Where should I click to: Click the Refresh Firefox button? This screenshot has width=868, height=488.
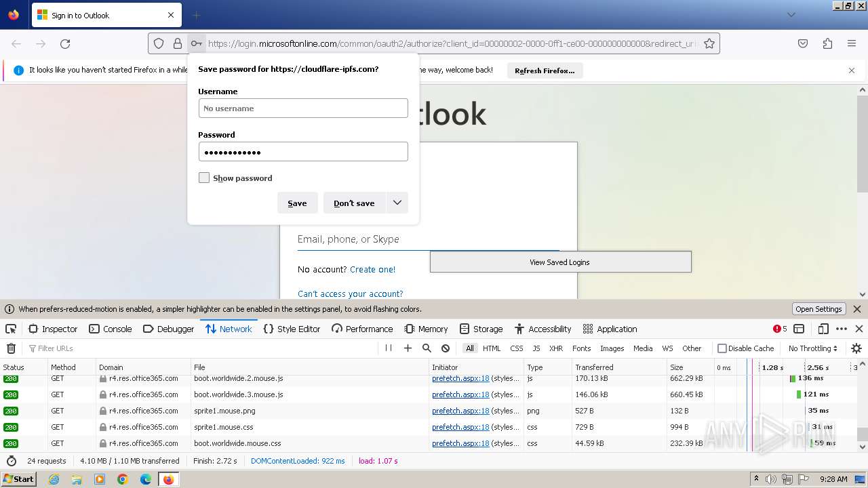pyautogui.click(x=545, y=70)
